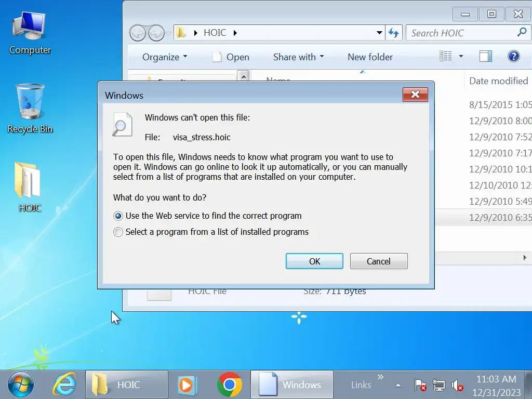Minimize the HOIC Explorer window
Screen dimensions: 532x399
coord(465,14)
